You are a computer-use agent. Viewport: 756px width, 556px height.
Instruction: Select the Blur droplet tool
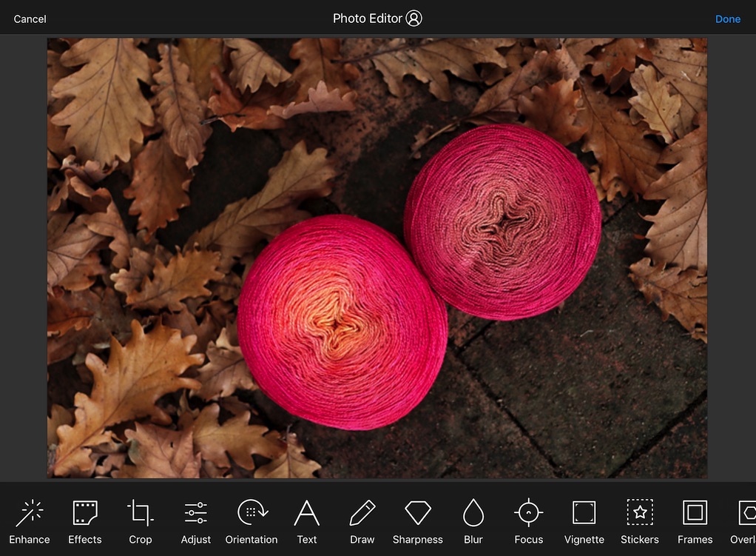473,521
